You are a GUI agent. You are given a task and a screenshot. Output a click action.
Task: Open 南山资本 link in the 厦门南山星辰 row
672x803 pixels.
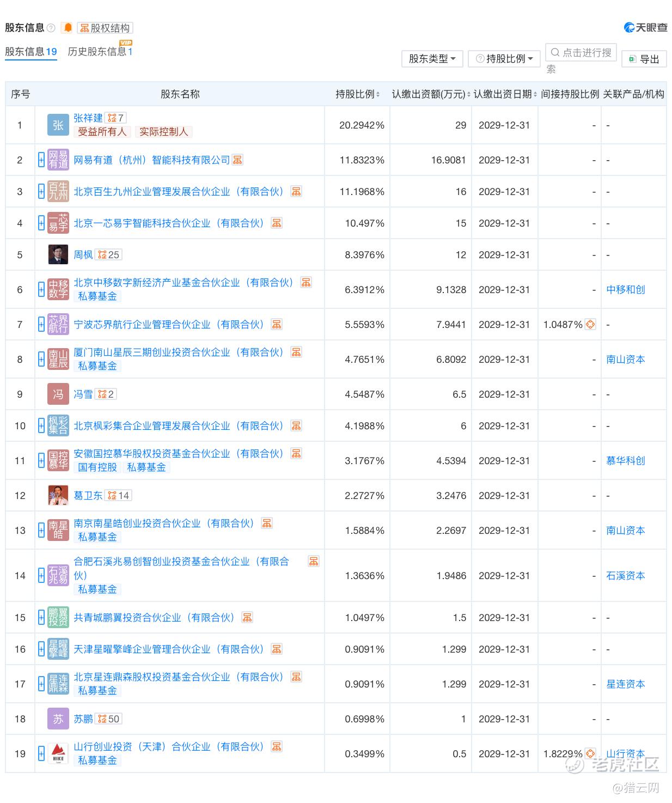626,360
